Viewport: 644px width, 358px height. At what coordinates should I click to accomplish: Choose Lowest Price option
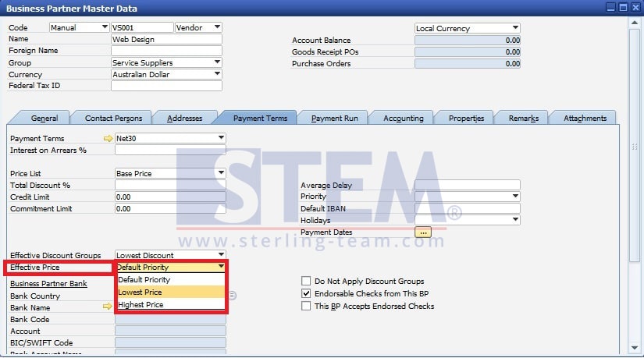[x=171, y=292]
